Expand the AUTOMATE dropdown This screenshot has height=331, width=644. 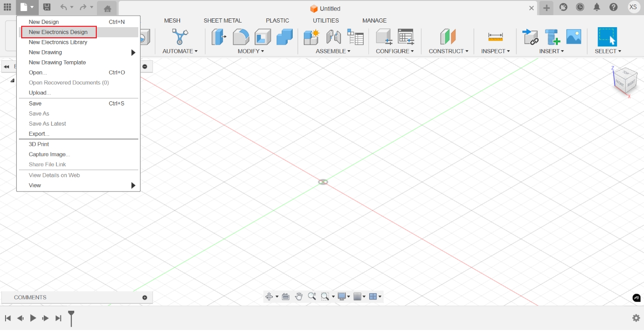coord(180,51)
